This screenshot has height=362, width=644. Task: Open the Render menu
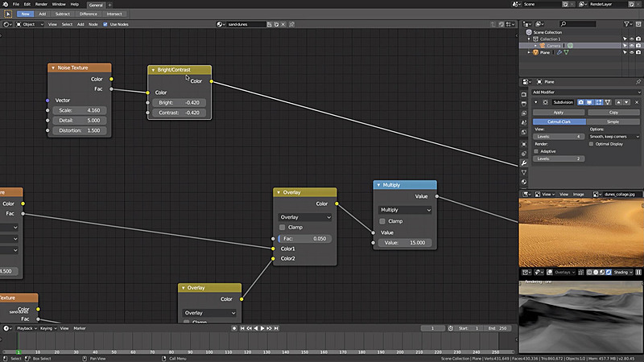coord(41,4)
